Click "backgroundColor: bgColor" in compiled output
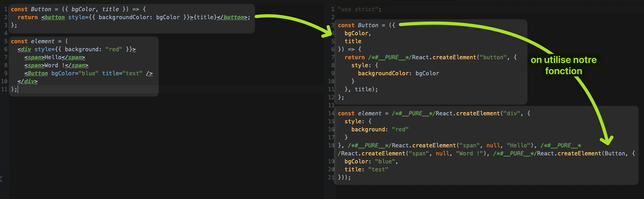This screenshot has height=199, width=644. (398, 73)
